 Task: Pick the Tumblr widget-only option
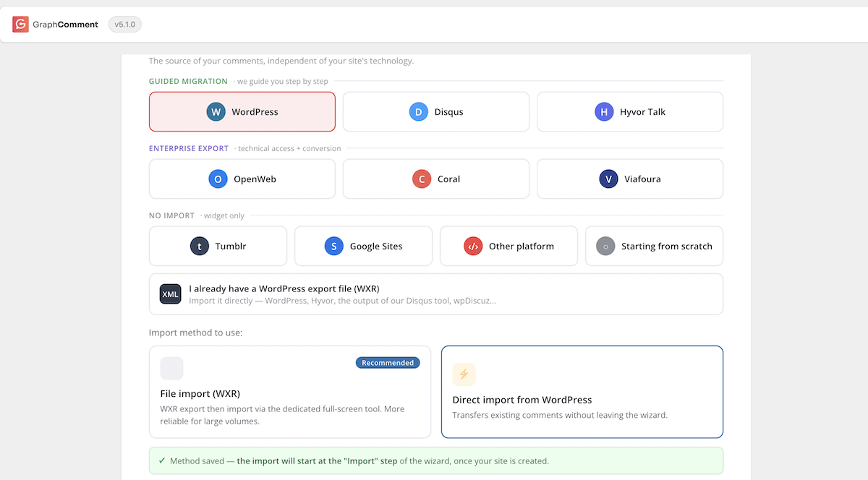[x=218, y=246]
